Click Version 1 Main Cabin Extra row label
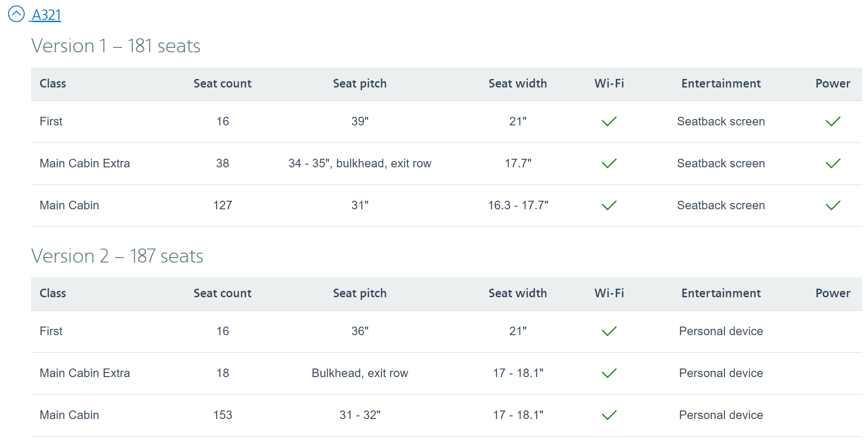 tap(85, 163)
